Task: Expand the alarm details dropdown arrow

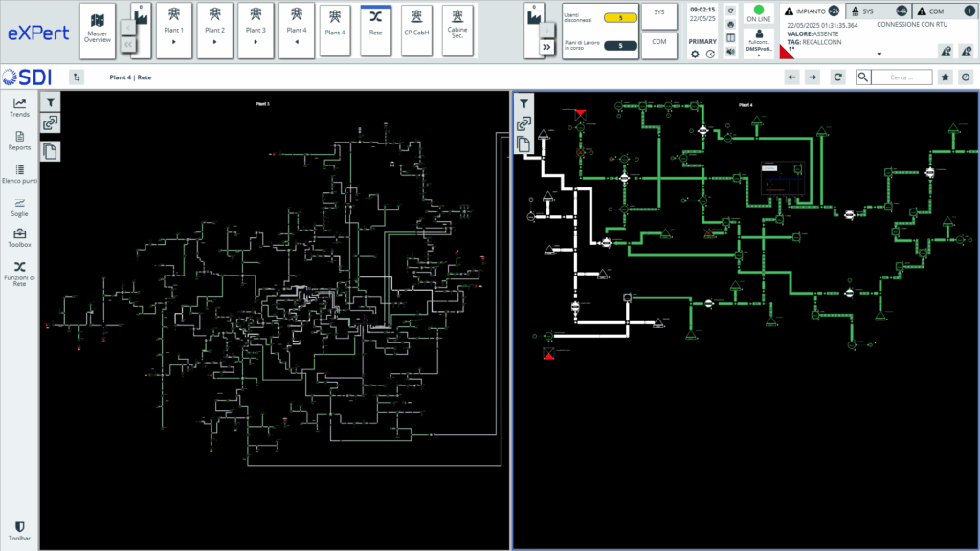Action: coord(880,55)
